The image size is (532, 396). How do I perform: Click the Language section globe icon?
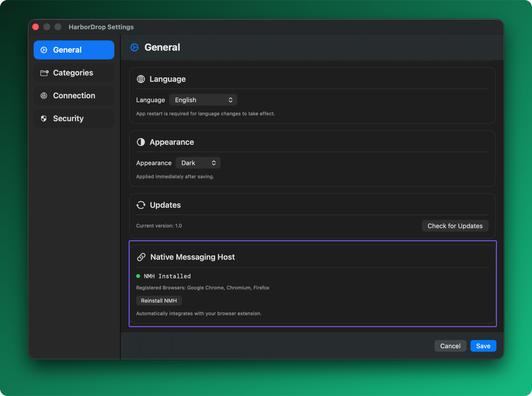coord(141,79)
